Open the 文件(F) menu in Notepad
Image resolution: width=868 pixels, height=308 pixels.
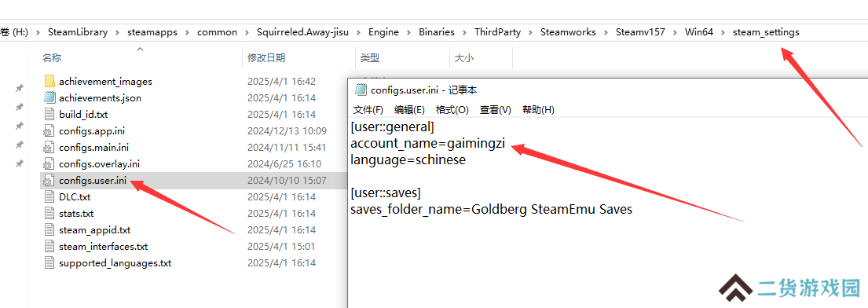click(x=368, y=110)
